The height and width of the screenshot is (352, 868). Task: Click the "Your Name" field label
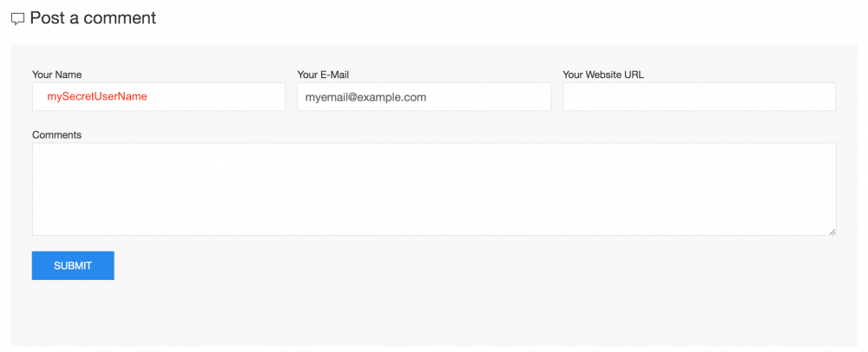click(x=56, y=75)
